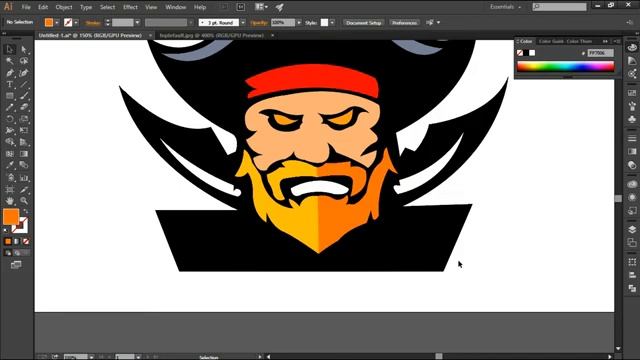Select the Width tool

[x=10, y=131]
